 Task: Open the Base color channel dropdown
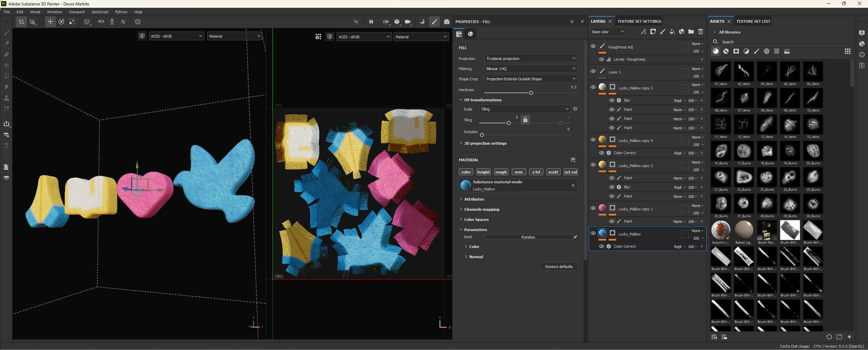point(608,32)
